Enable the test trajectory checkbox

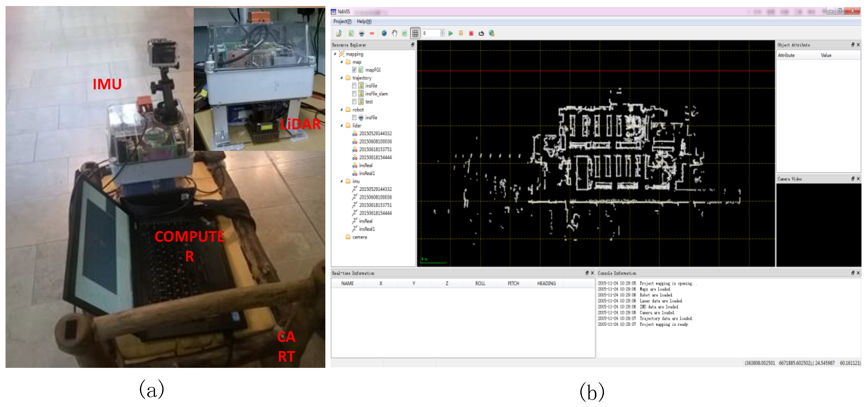[x=354, y=102]
